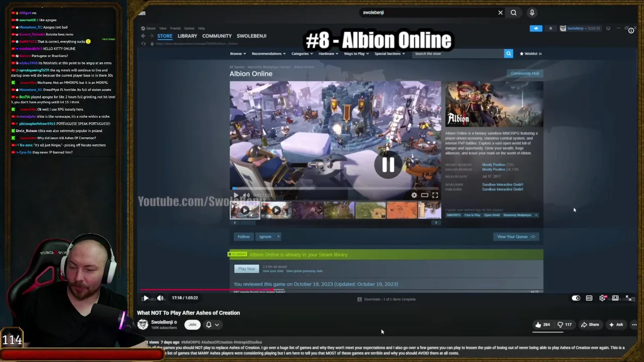This screenshot has height=362, width=644.
Task: Expand the Categories dropdown
Action: point(302,54)
